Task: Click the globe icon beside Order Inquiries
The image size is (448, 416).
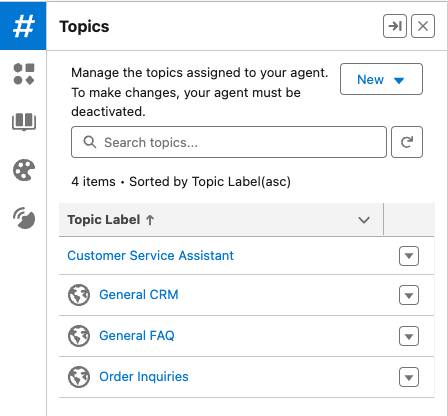Action: (x=79, y=377)
